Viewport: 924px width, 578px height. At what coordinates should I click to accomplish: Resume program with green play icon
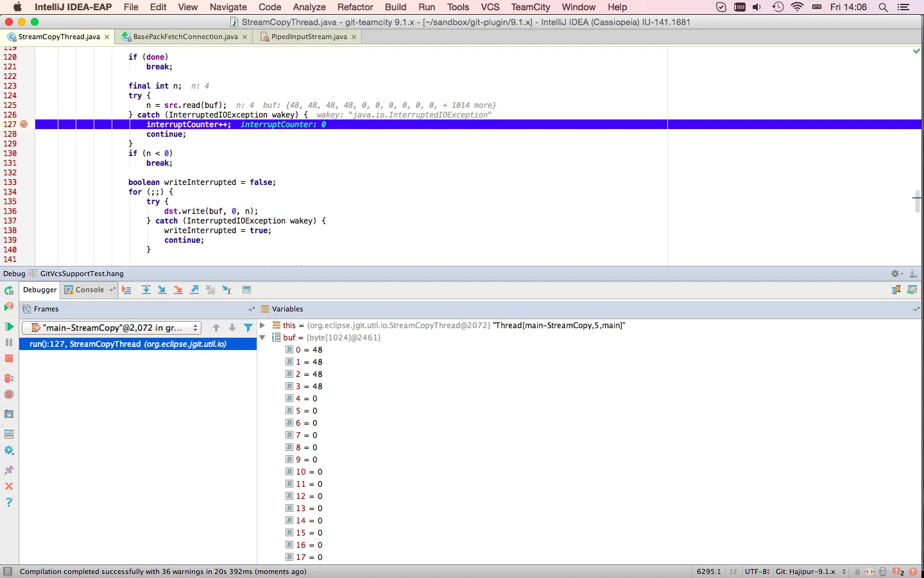pos(9,327)
